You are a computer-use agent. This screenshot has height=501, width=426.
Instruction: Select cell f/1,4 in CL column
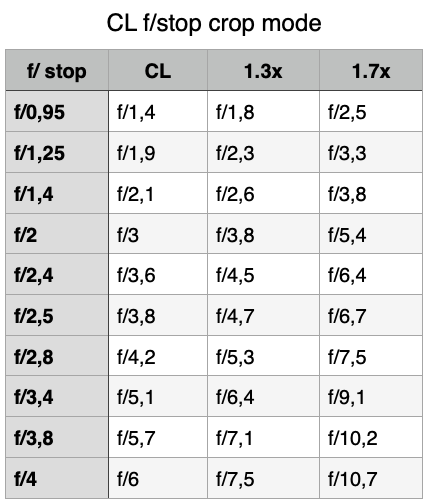click(158, 111)
